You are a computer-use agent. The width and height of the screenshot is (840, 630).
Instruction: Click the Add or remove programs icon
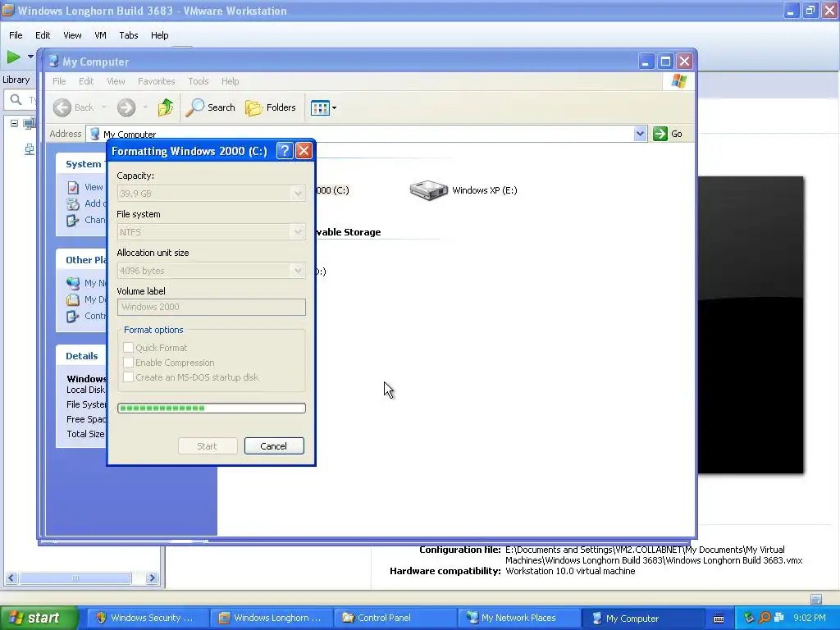(x=73, y=203)
